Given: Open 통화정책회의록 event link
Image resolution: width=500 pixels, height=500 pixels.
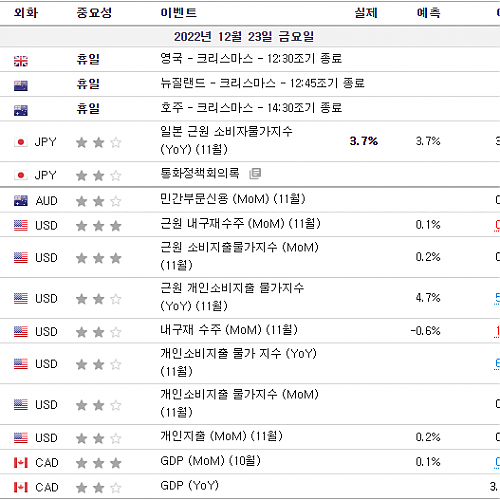Looking at the screenshot, I should (x=200, y=173).
